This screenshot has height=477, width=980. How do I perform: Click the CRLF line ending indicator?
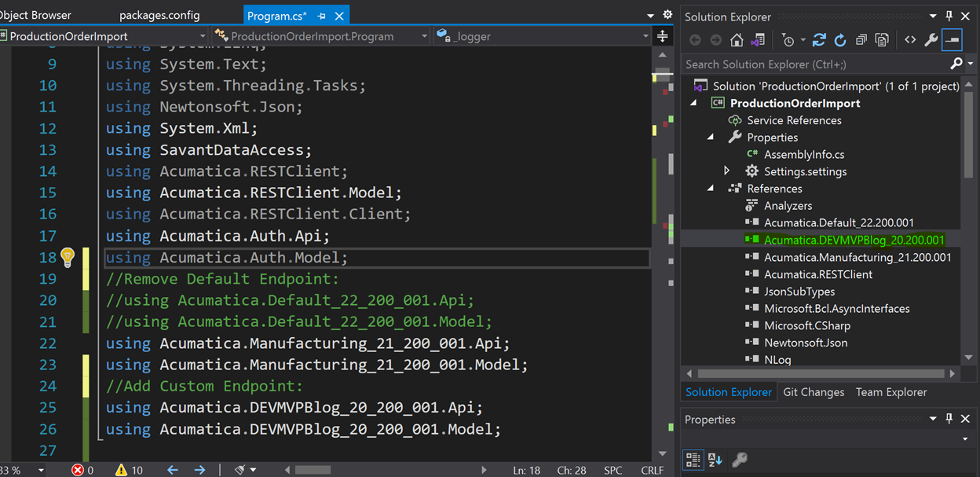(652, 470)
